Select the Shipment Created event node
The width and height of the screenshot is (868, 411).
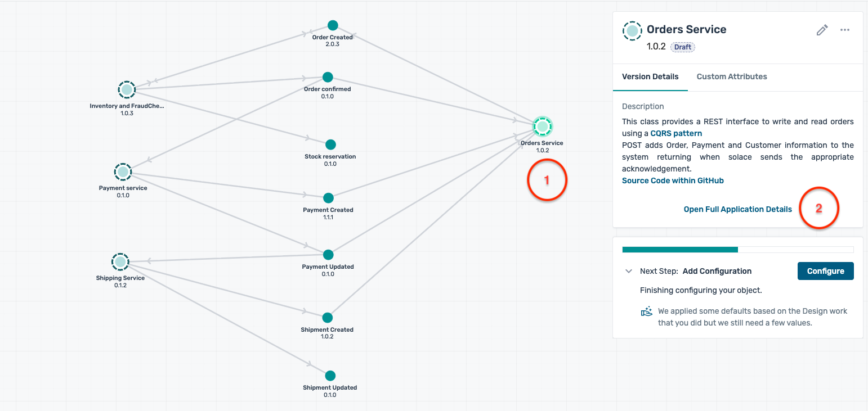click(327, 318)
